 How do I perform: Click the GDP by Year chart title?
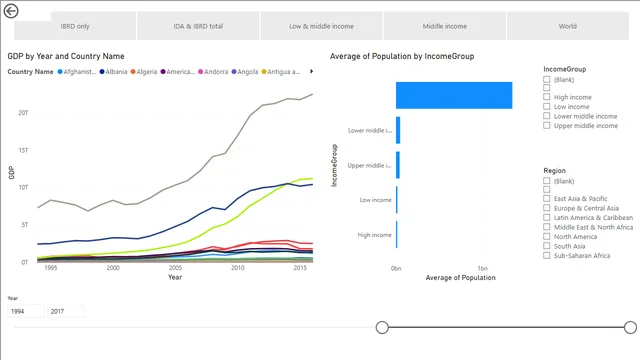point(66,56)
